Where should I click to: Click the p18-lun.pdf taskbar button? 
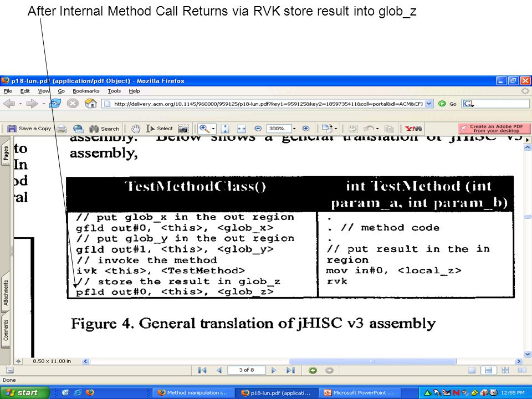(x=276, y=392)
